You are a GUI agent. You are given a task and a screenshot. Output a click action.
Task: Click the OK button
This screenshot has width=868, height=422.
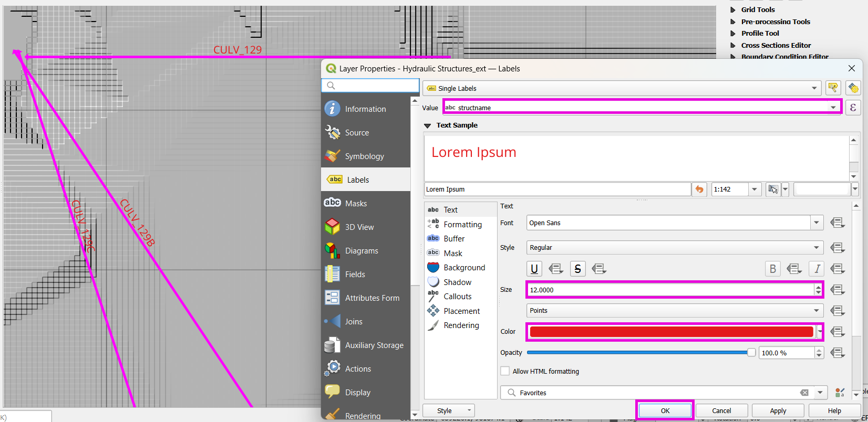tap(665, 410)
